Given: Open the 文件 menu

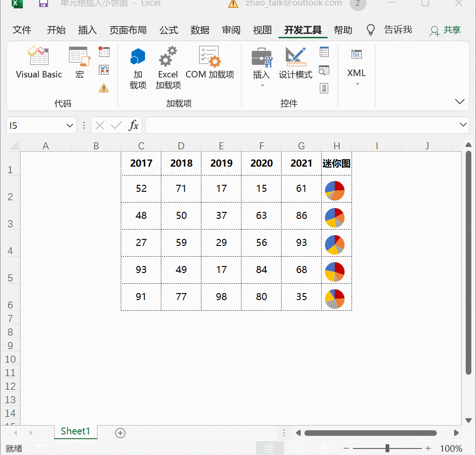Looking at the screenshot, I should tap(22, 30).
